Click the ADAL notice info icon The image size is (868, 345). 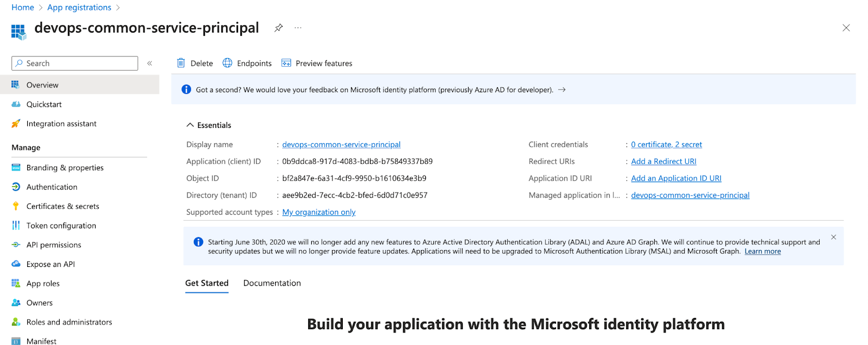point(199,242)
